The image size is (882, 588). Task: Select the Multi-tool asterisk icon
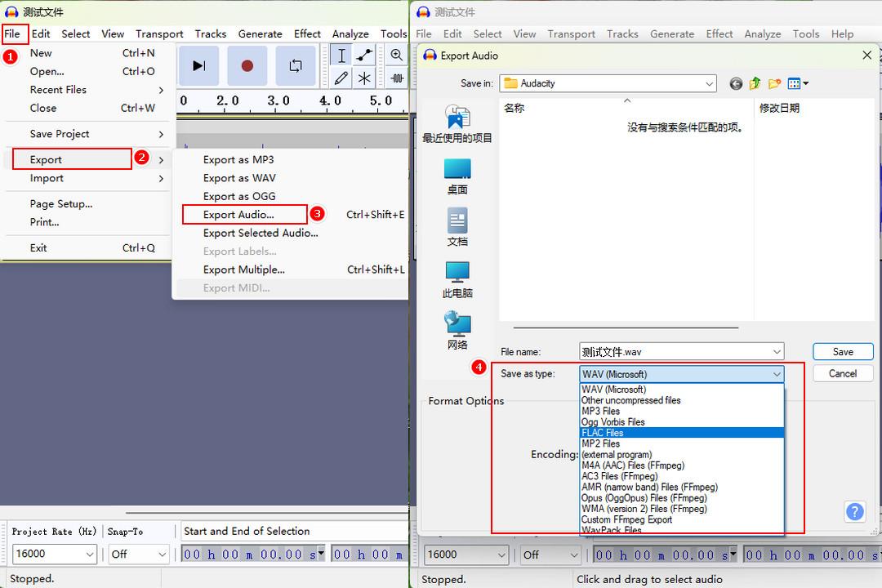click(364, 78)
